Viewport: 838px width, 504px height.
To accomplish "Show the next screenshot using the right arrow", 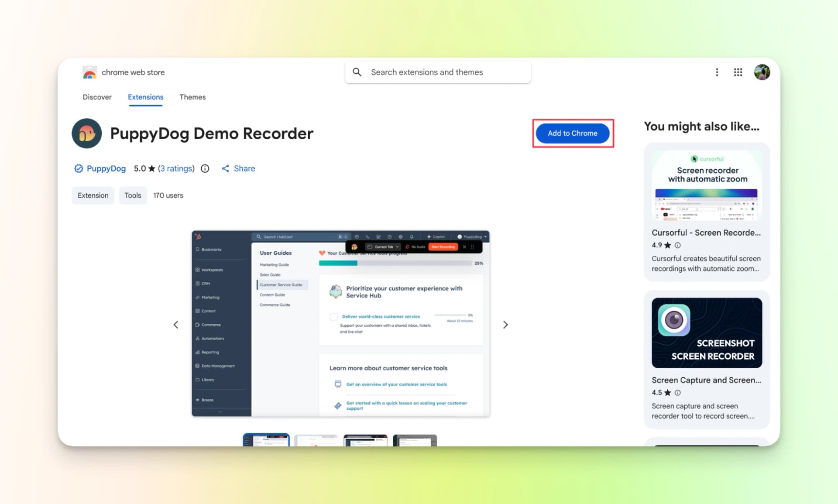I will (x=505, y=325).
